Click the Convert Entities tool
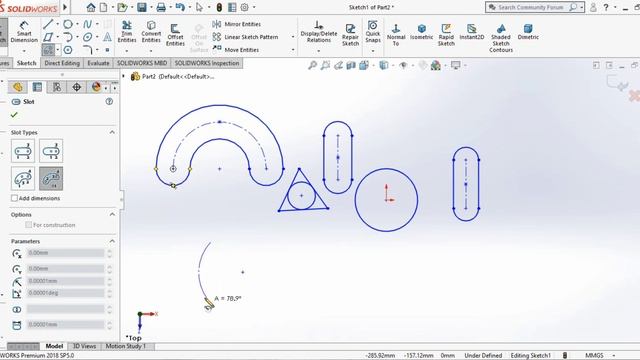This screenshot has width=640, height=360. pyautogui.click(x=151, y=31)
